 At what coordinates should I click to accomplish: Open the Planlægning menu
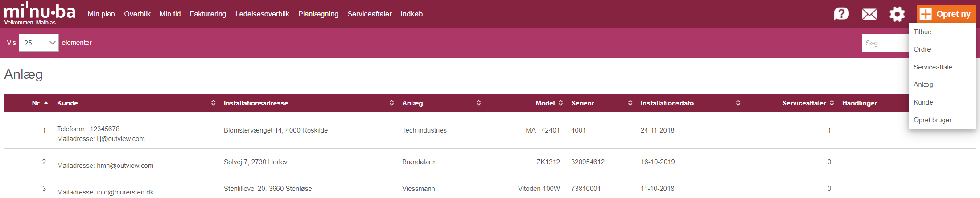tap(318, 14)
